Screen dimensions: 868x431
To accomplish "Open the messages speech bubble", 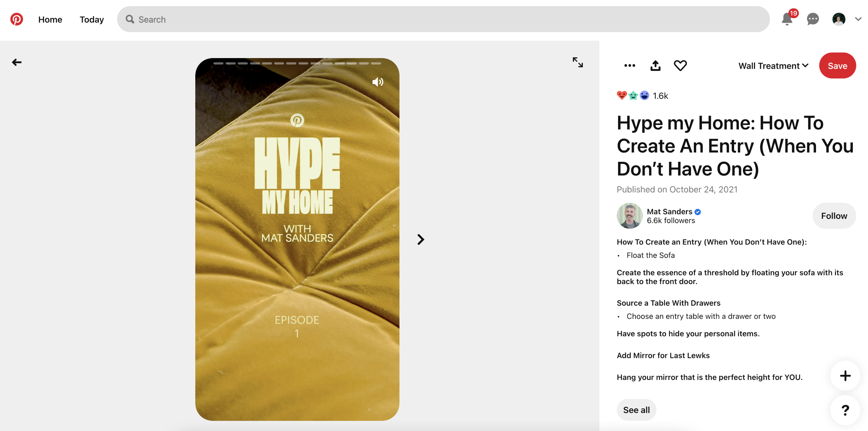I will (813, 19).
